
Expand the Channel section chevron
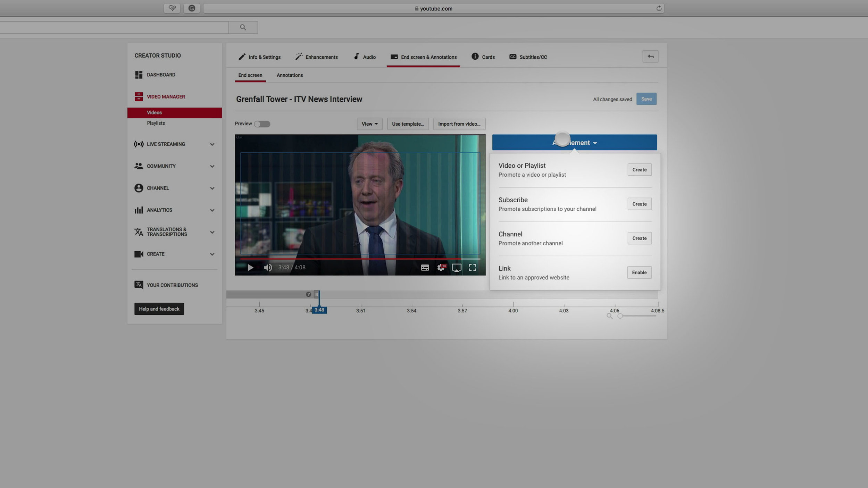click(x=212, y=188)
